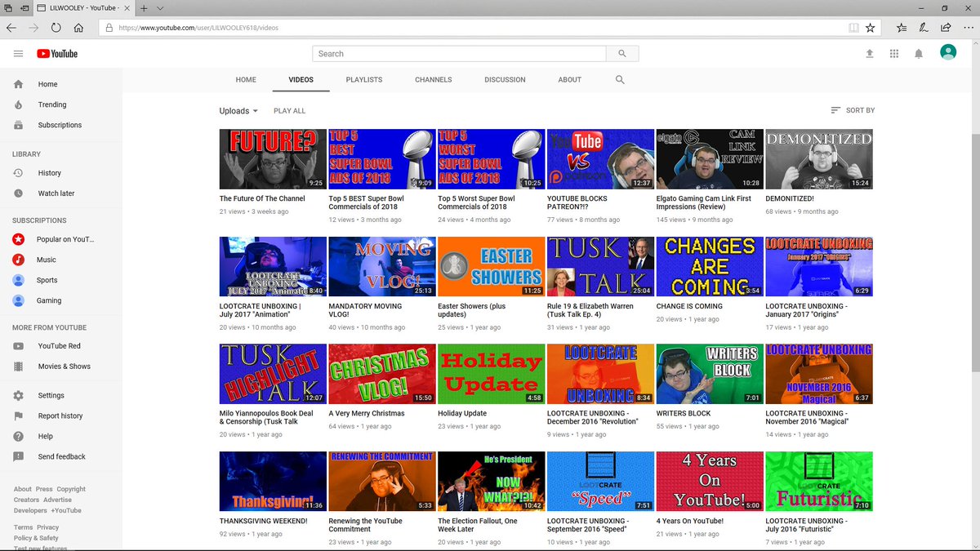Refresh the page in browser
980x551 pixels.
point(56,27)
